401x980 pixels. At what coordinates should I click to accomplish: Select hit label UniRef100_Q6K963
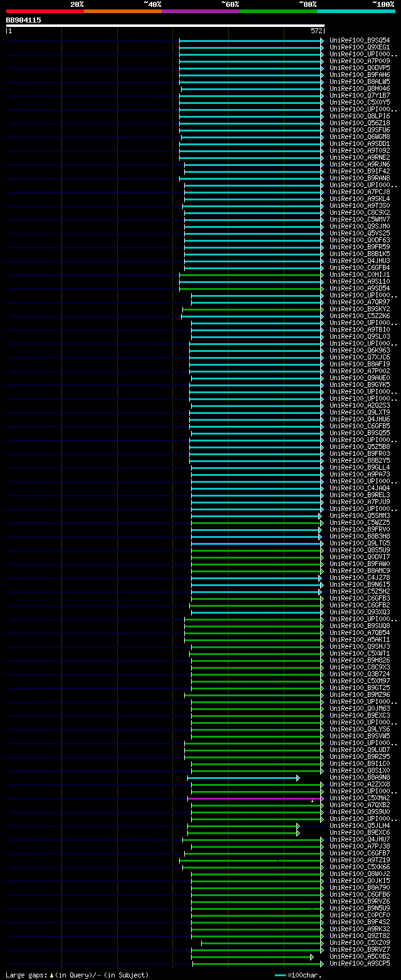pos(360,350)
